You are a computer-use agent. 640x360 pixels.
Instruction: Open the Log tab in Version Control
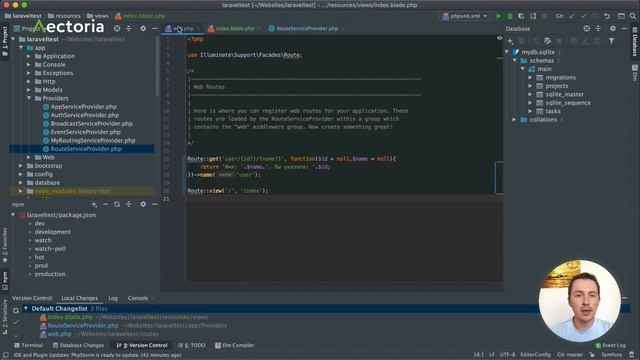click(113, 298)
